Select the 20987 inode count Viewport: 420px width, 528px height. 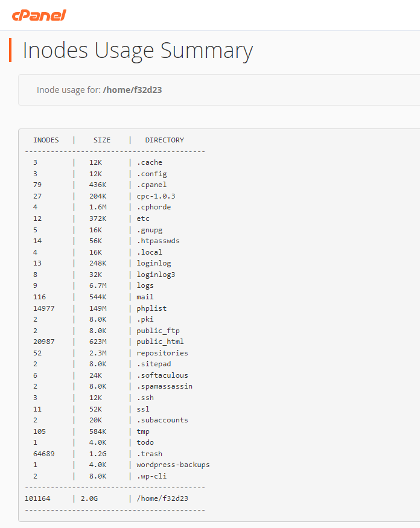(x=44, y=342)
